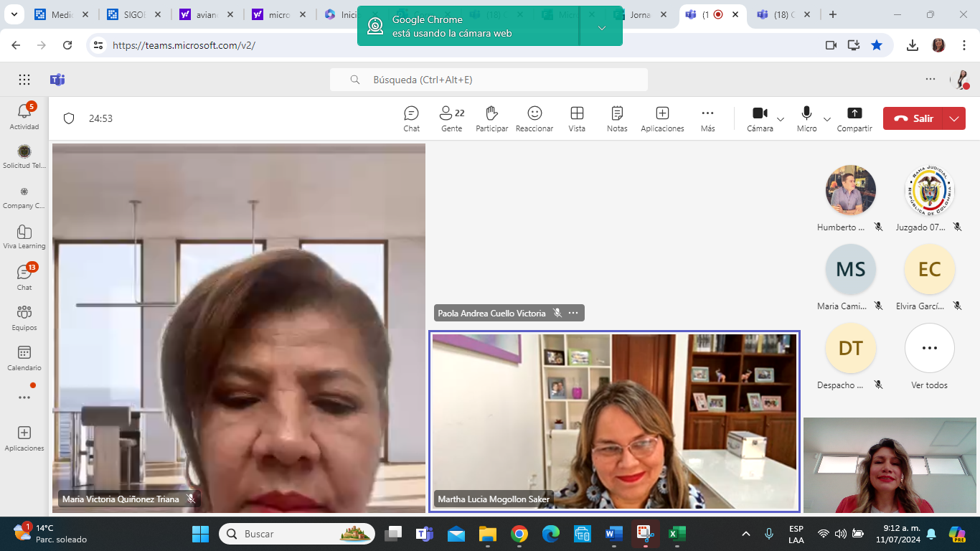Toggle the Micro microphone mute
Viewport: 980px width, 551px height.
[806, 118]
